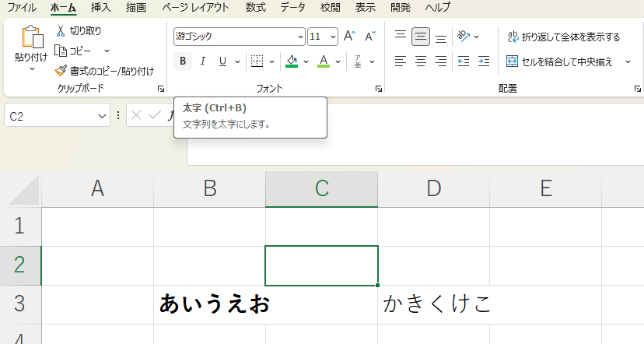Click the decrease indent icon
This screenshot has width=644, height=344.
pos(464,61)
